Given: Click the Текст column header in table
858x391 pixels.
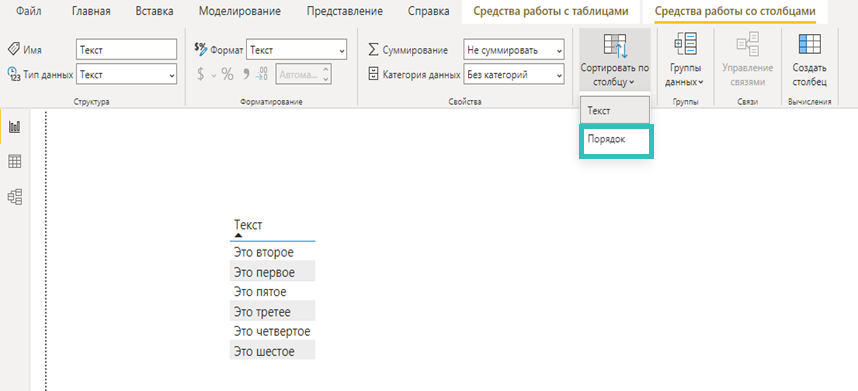Looking at the screenshot, I should [248, 224].
